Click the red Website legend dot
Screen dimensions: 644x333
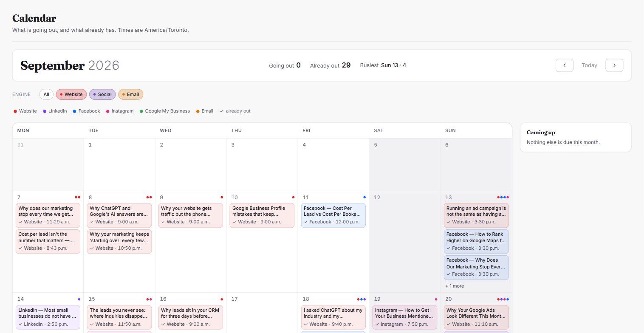coord(15,111)
